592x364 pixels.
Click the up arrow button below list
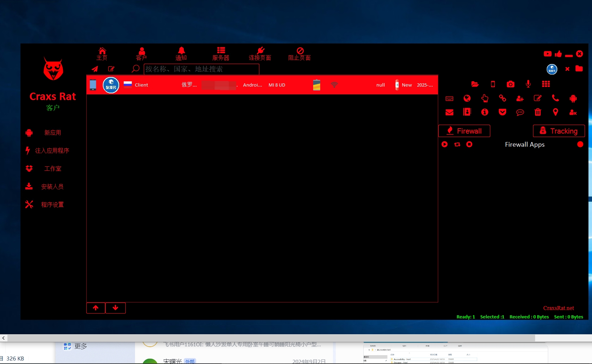tap(96, 308)
